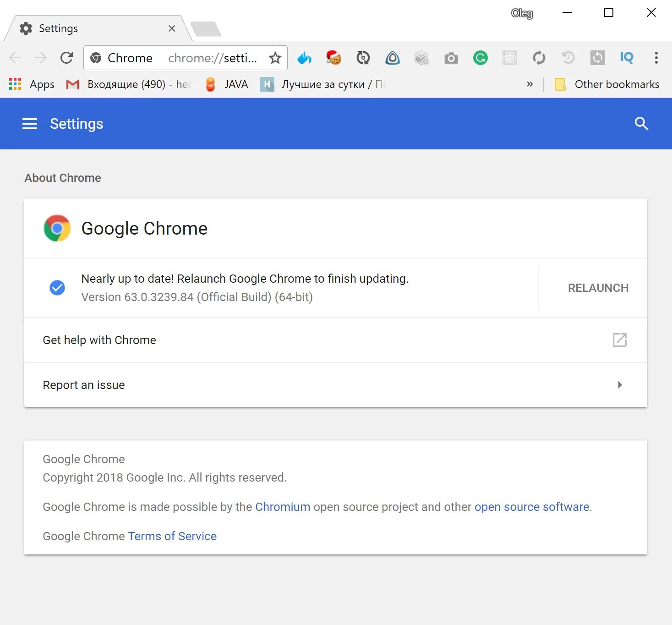Click the Google Chrome logo
This screenshot has height=625, width=672.
point(57,228)
